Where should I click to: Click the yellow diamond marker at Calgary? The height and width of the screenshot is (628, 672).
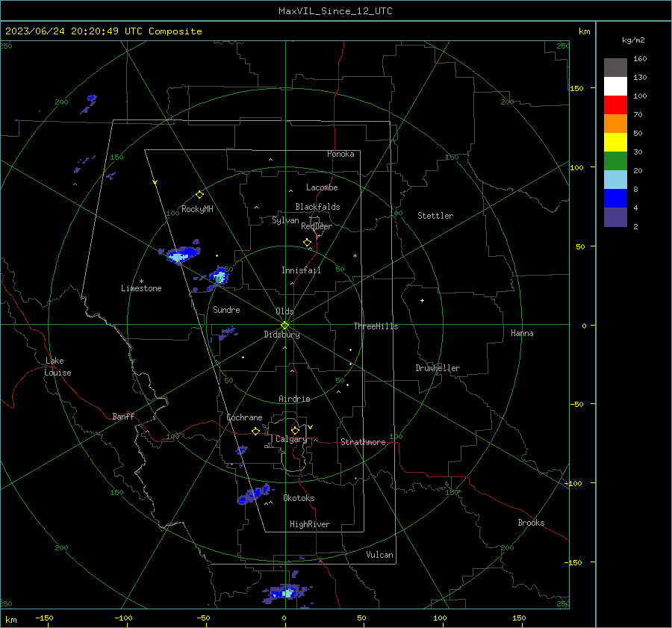pos(295,430)
